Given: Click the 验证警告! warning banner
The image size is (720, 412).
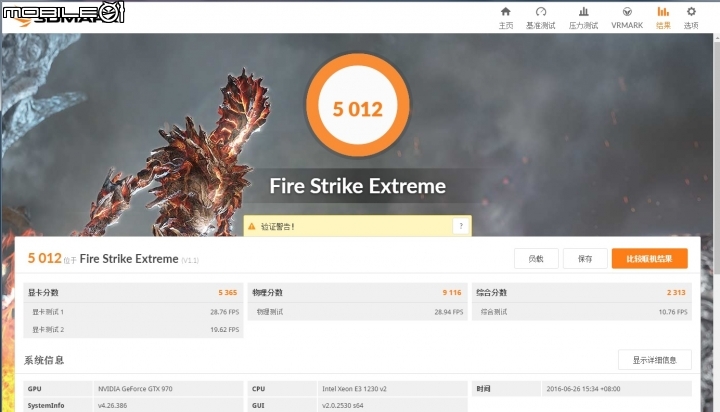Looking at the screenshot, I should point(357,226).
